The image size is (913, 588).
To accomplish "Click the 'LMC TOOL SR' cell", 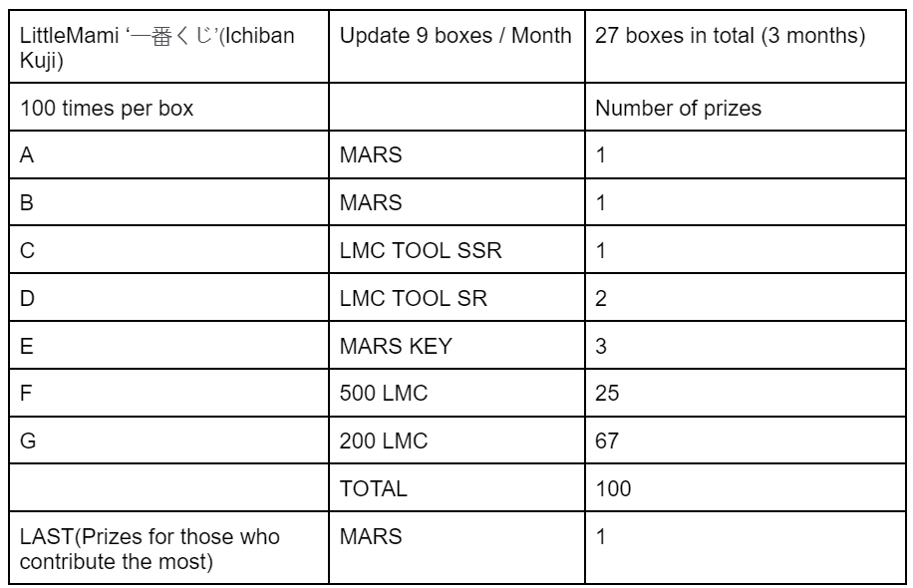I will coord(456,298).
